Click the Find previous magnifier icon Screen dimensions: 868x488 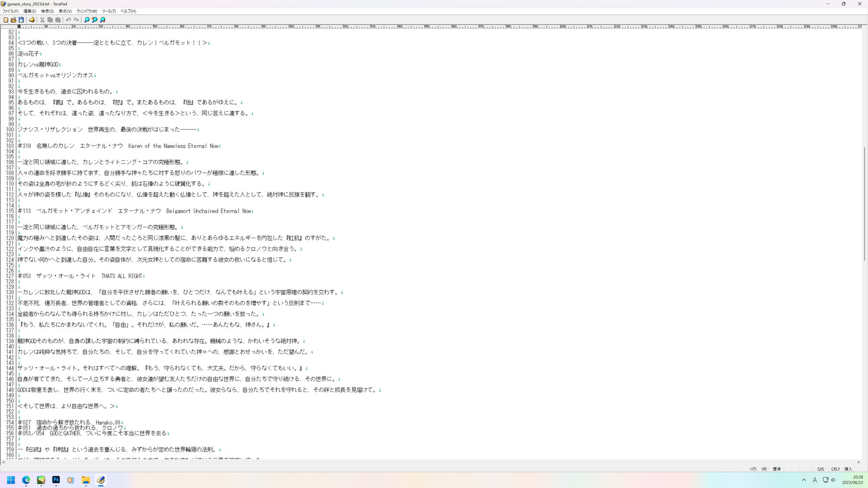(95, 20)
